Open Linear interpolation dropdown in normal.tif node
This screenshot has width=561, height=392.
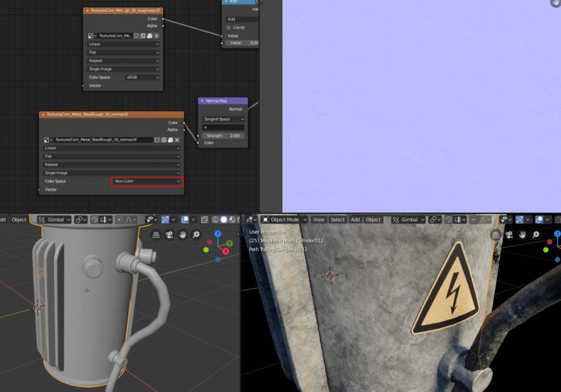point(112,148)
